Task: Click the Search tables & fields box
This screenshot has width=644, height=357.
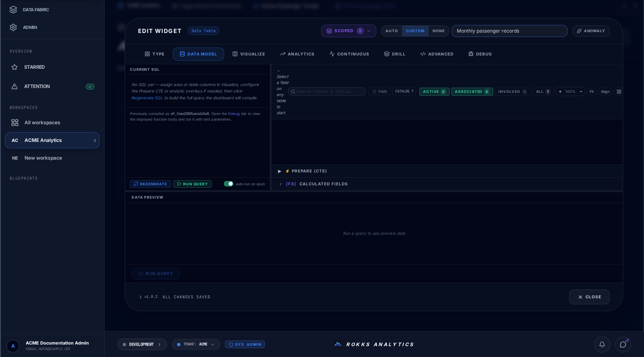Action: (x=327, y=92)
